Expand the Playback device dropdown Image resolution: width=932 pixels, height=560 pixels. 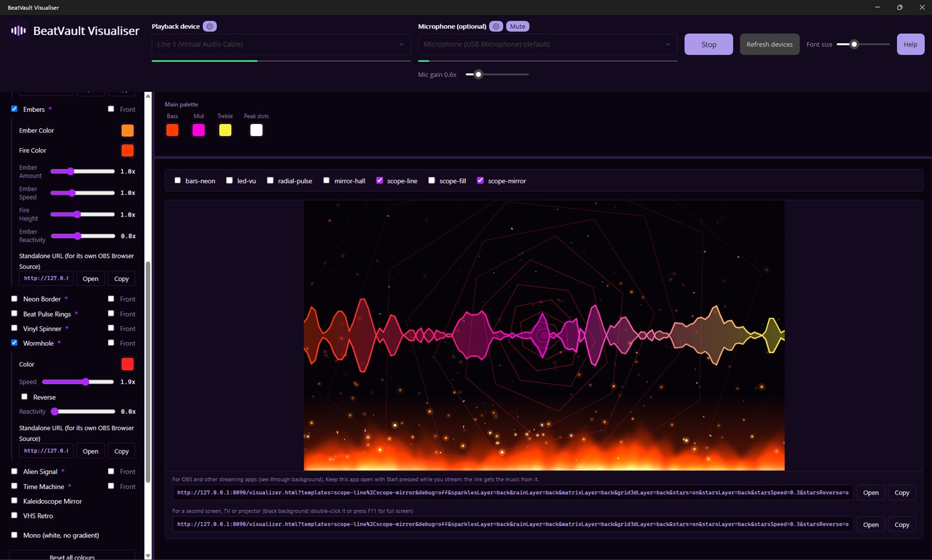[x=281, y=44]
